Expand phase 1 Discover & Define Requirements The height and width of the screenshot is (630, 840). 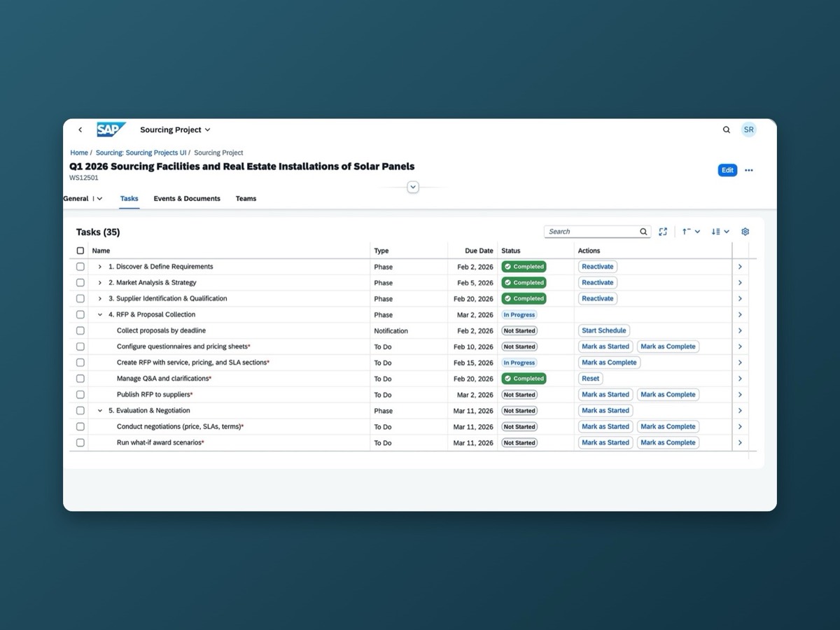click(x=100, y=267)
